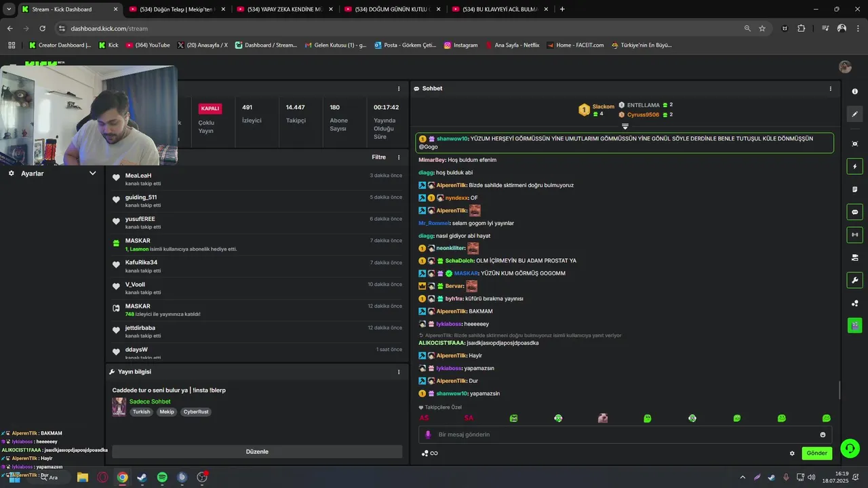Image resolution: width=868 pixels, height=488 pixels.
Task: Bookmark this page with the star icon
Action: 762,28
